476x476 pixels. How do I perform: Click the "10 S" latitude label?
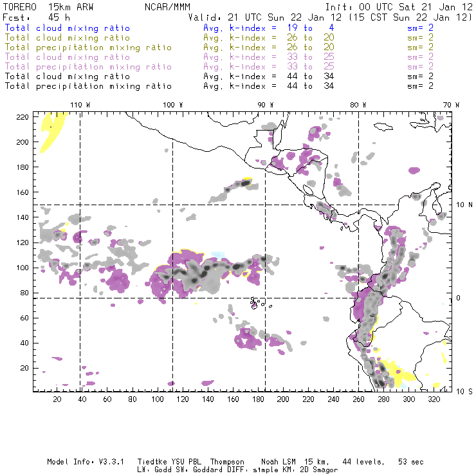click(x=464, y=392)
